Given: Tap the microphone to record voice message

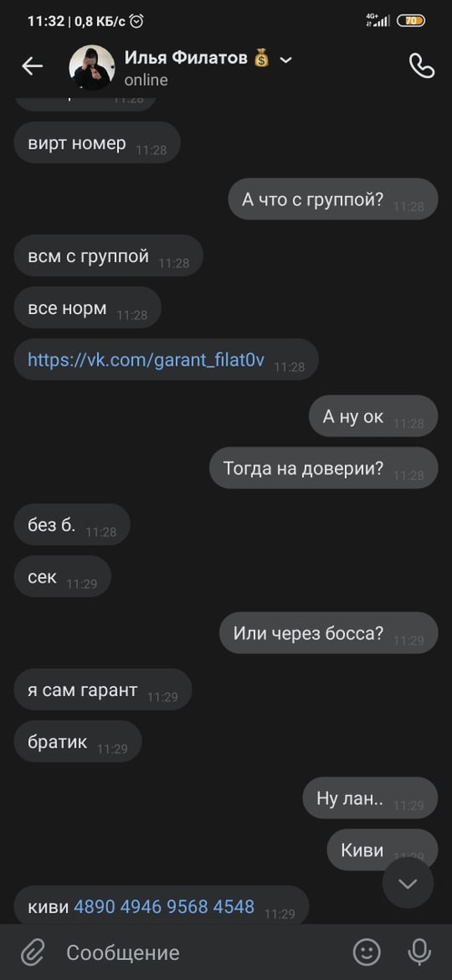Looking at the screenshot, I should coord(418,953).
